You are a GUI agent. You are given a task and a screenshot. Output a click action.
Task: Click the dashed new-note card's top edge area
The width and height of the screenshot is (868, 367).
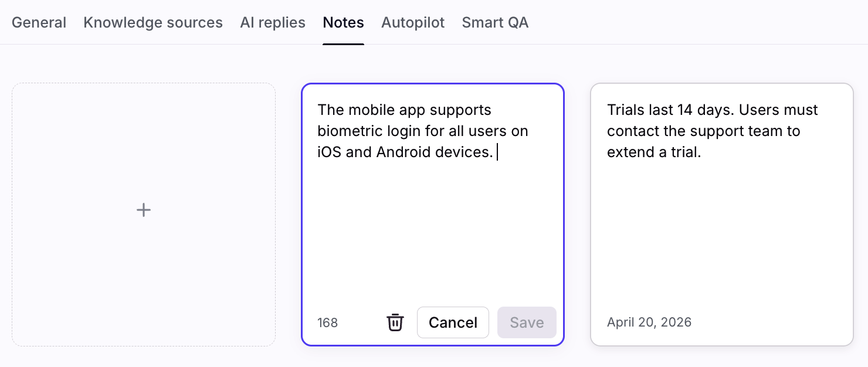pos(144,88)
